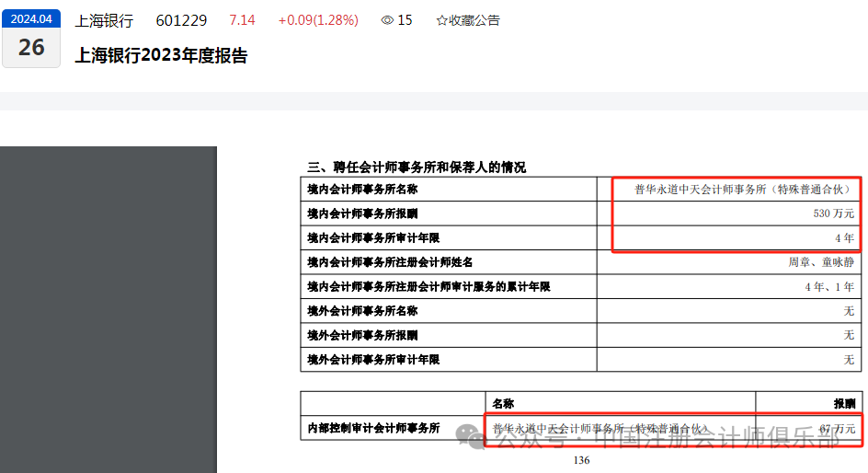Click value 530 万元
868x473 pixels.
coord(834,213)
